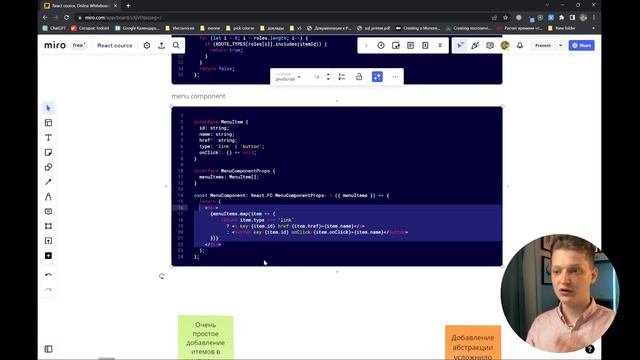
Task: Open the notes panel icon
Action: tap(410, 45)
